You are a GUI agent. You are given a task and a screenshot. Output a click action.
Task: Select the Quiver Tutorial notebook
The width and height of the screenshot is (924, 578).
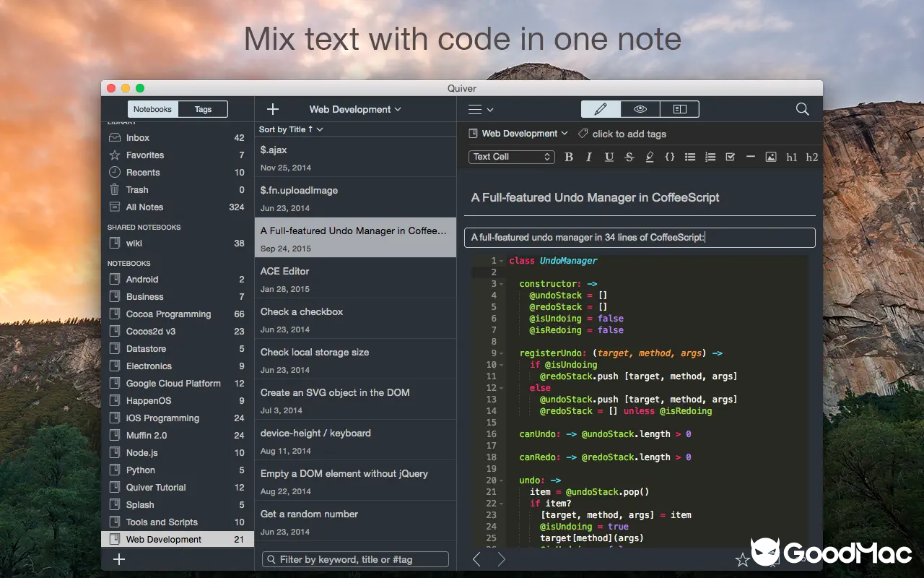coord(178,487)
